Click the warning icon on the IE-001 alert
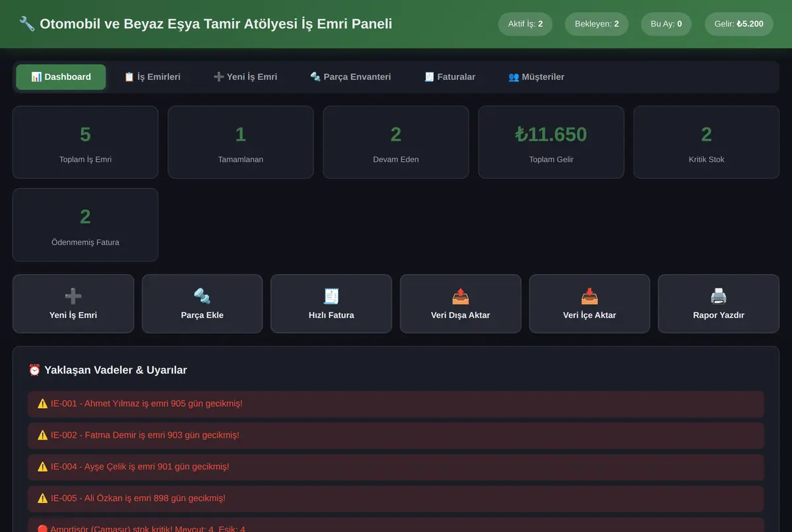 (43, 403)
